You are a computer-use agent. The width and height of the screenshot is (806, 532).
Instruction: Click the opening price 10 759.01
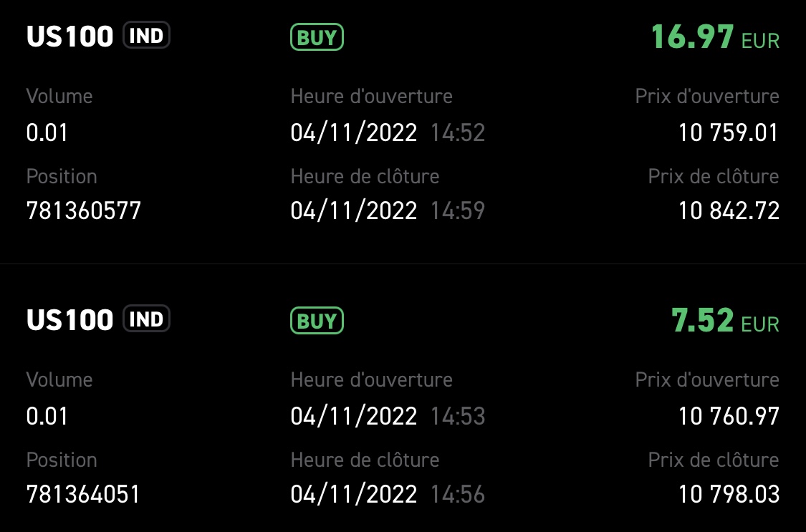click(728, 132)
